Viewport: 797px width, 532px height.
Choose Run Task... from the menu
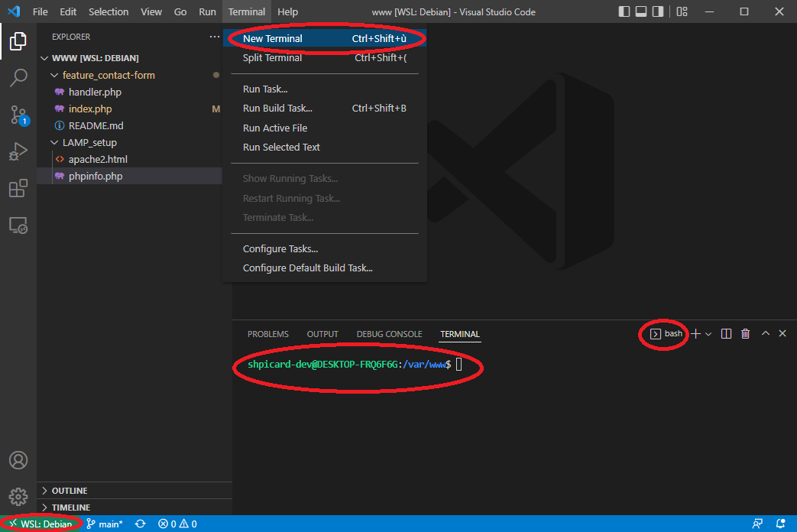point(325,89)
